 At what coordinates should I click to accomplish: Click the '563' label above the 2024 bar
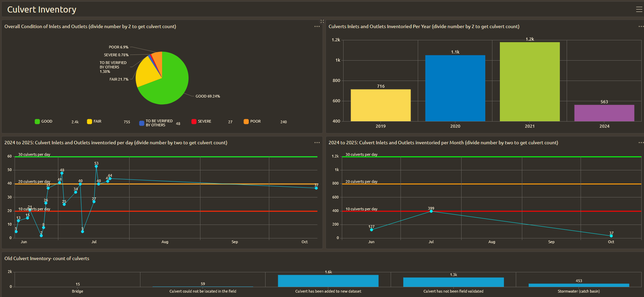click(604, 102)
